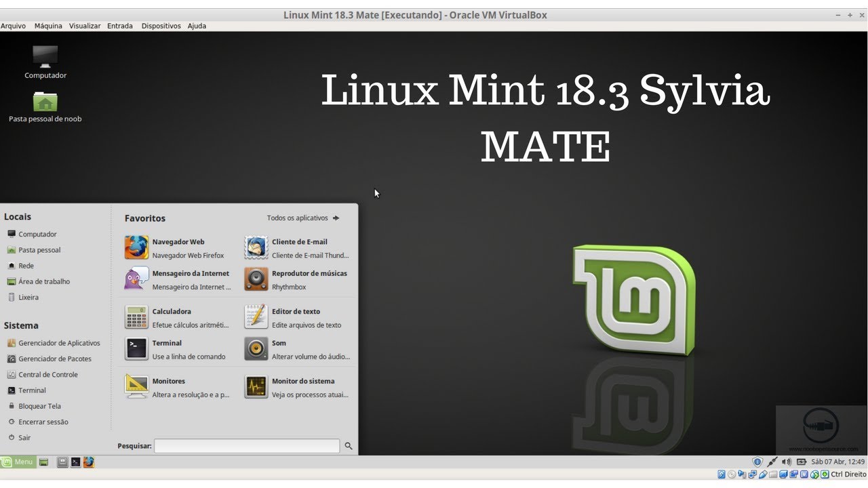Open Mensageiro da Internet

[x=178, y=279]
